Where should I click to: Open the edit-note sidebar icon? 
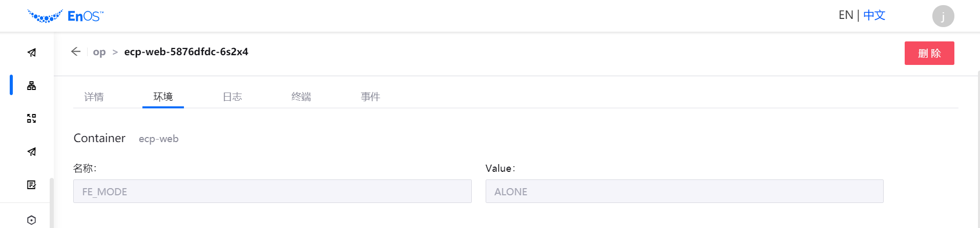coord(32,185)
